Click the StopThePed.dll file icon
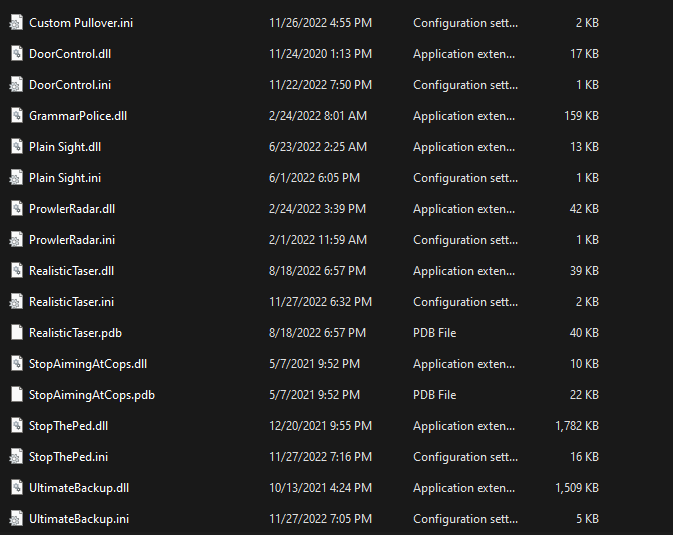Viewport: 673px width, 535px height. tap(16, 425)
